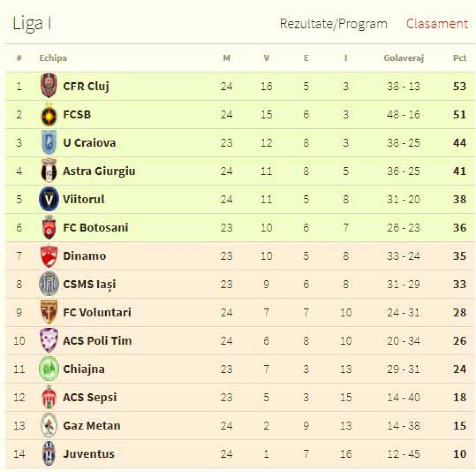Image resolution: width=476 pixels, height=472 pixels.
Task: Switch to the Rezultate/Program tab
Action: point(333,24)
